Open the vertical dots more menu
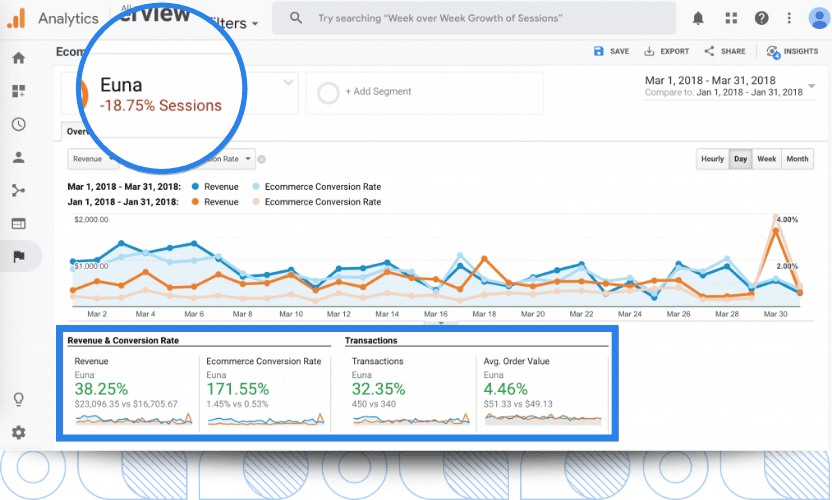832x500 pixels. click(789, 19)
